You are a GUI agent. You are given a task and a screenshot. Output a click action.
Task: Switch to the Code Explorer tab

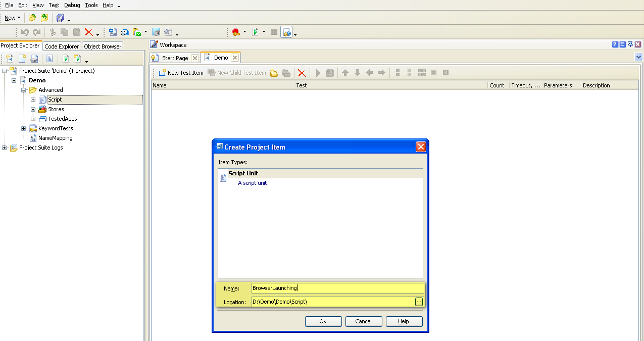tap(61, 46)
